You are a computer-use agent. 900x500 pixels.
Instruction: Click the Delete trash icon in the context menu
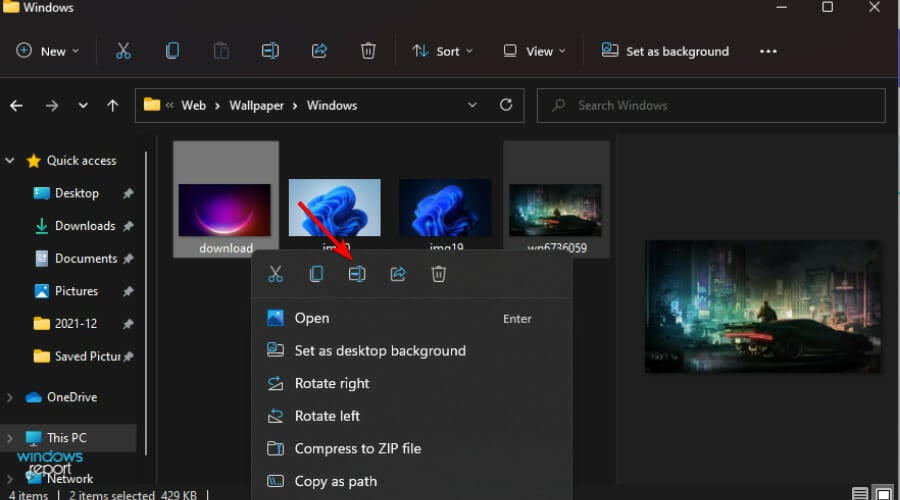tap(438, 274)
